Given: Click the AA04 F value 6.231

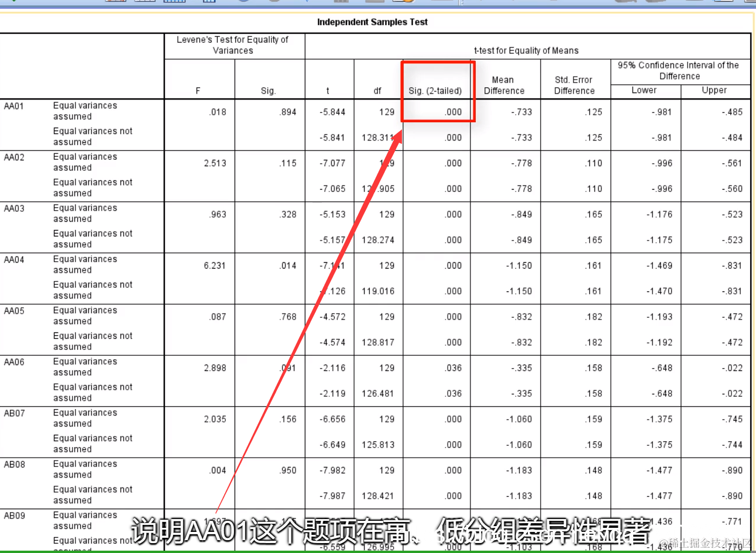Looking at the screenshot, I should point(215,266).
